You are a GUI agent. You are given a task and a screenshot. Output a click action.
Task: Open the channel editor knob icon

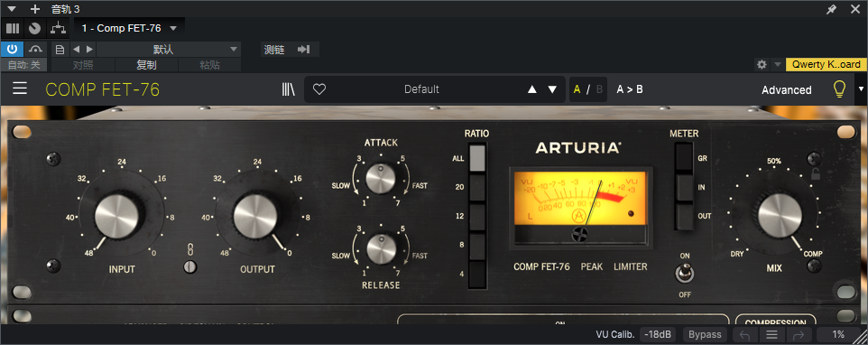[35, 28]
